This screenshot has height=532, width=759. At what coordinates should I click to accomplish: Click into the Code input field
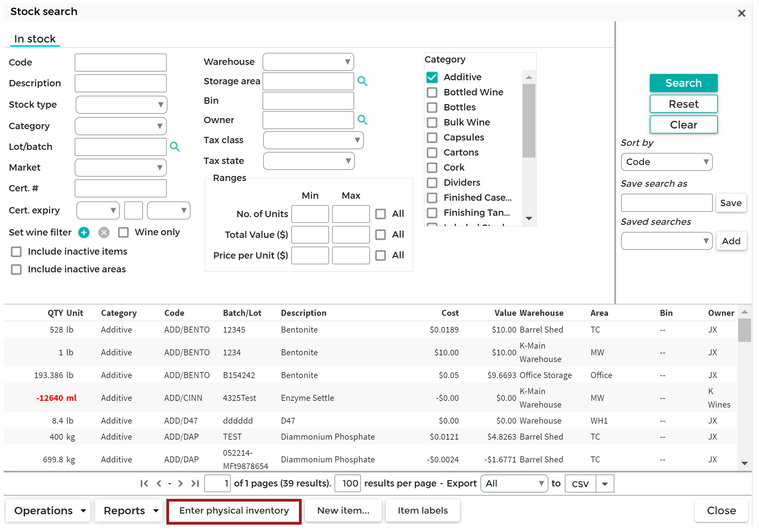point(121,63)
